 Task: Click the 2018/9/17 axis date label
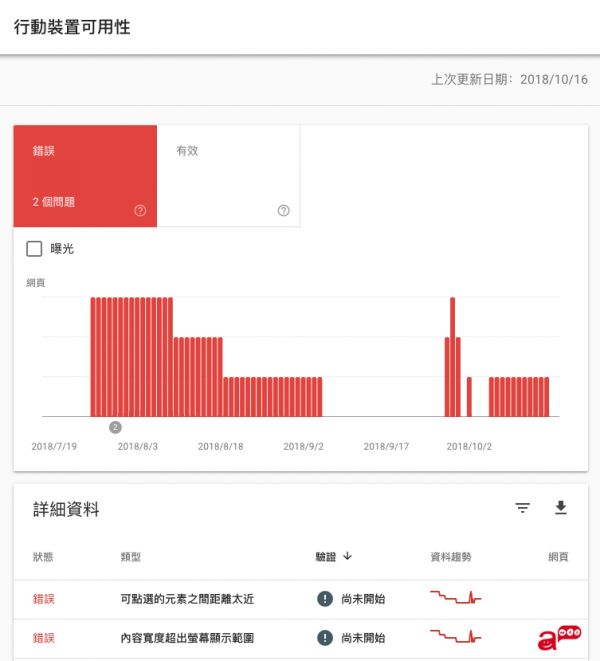(387, 446)
